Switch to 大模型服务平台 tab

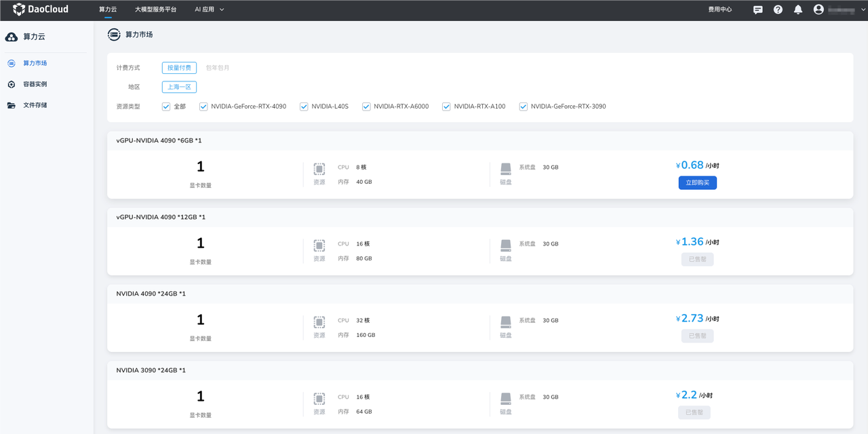(155, 9)
